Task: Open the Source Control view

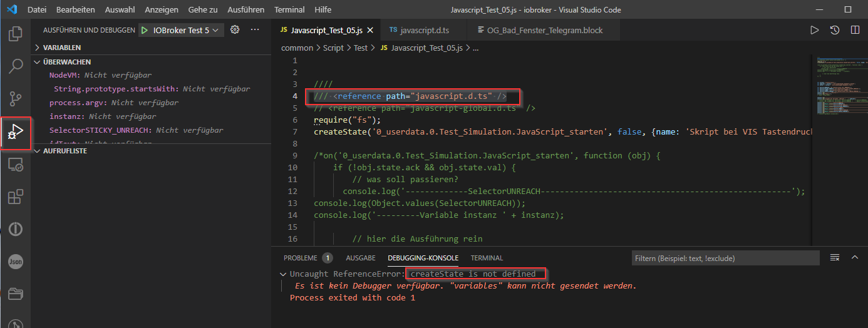Action: pyautogui.click(x=16, y=99)
